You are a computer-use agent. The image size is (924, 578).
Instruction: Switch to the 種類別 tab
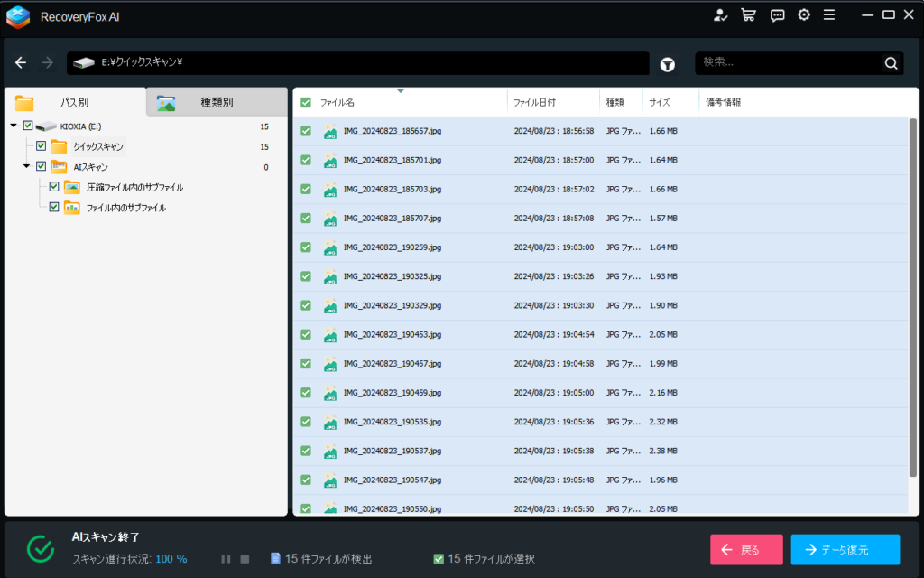217,102
